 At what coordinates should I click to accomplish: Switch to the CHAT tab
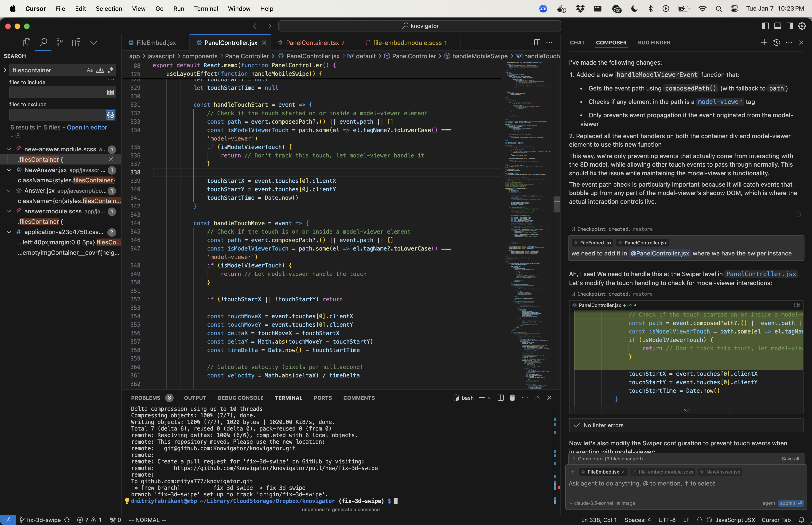[577, 43]
